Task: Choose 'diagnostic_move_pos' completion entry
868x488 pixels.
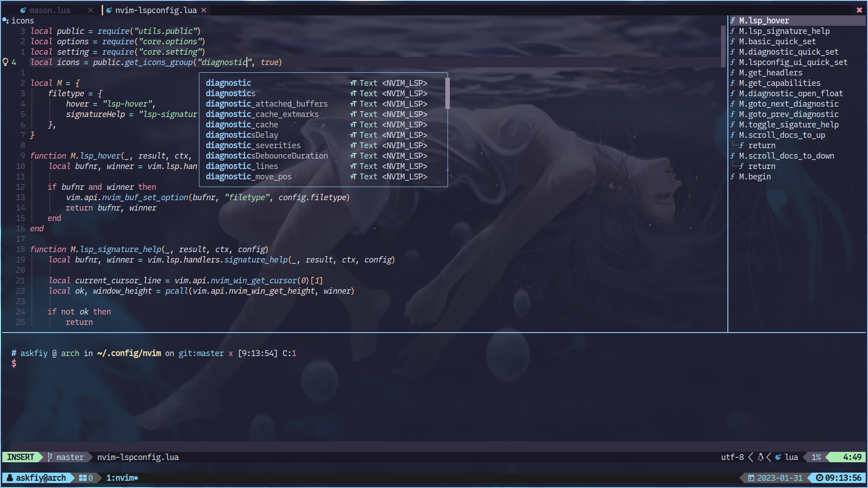Action: click(323, 176)
